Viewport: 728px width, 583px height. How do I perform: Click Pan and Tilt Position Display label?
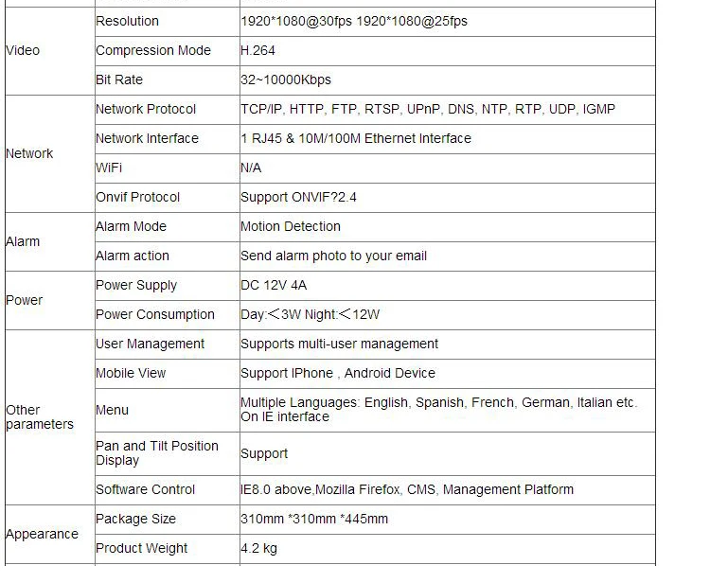tap(157, 453)
